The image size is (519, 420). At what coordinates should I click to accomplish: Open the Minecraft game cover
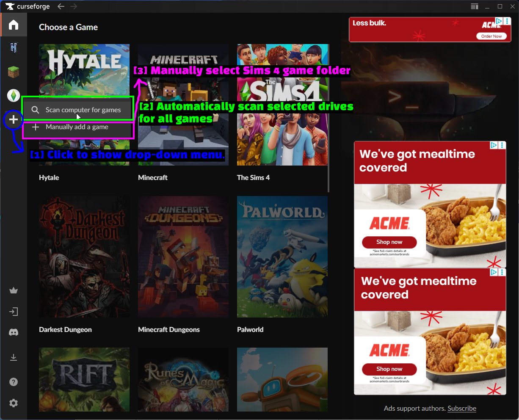[x=183, y=105]
